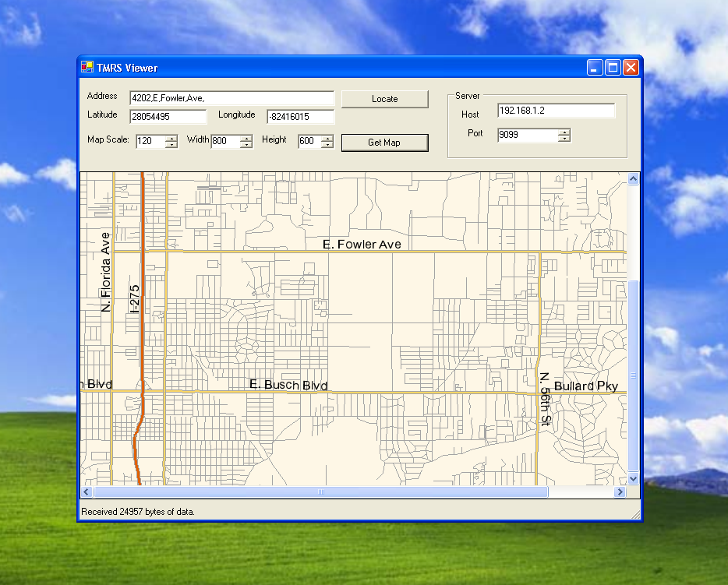Increase Port number with up arrow
The height and width of the screenshot is (585, 728).
click(x=564, y=132)
